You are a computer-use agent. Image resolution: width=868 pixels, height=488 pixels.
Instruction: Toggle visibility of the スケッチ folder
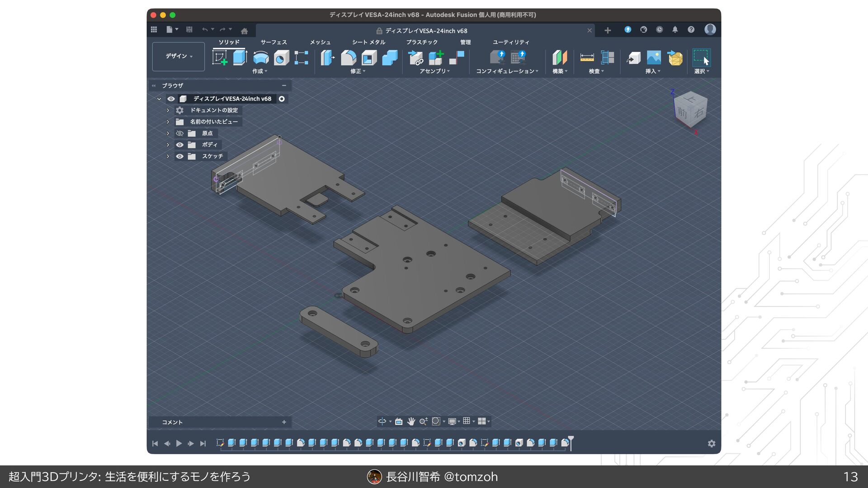click(x=179, y=156)
